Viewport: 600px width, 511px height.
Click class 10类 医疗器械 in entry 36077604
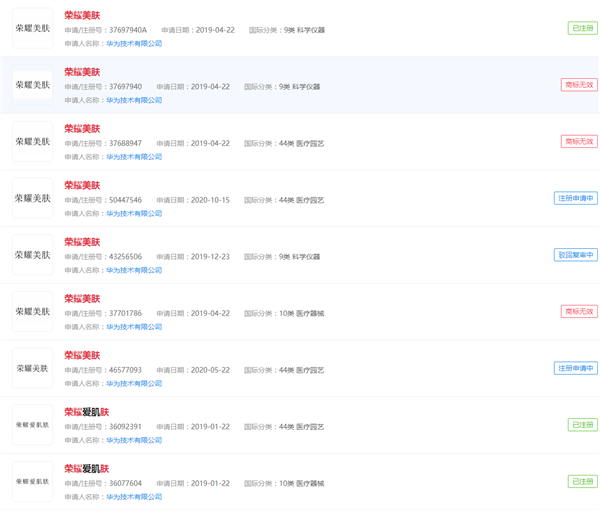(x=302, y=483)
